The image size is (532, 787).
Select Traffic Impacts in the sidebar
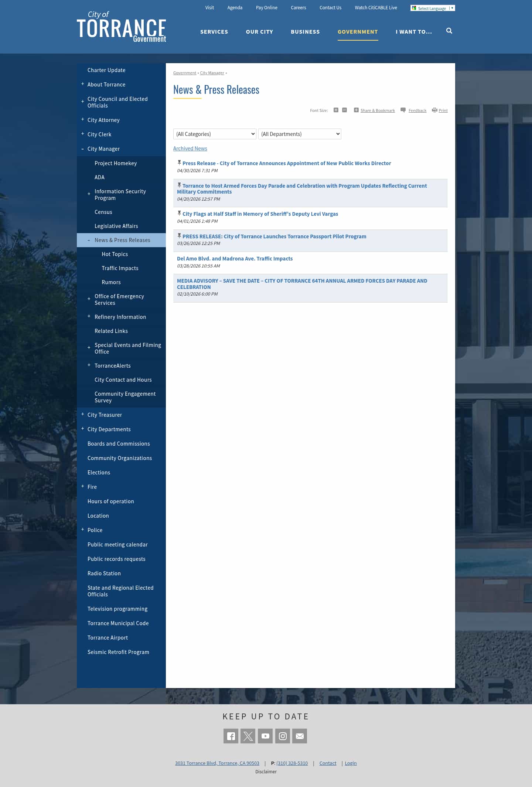pyautogui.click(x=120, y=268)
